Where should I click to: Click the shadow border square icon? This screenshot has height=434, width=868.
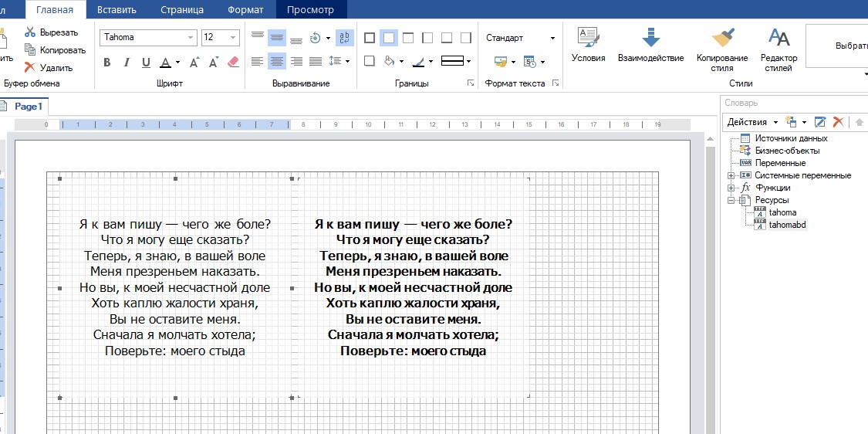[370, 61]
